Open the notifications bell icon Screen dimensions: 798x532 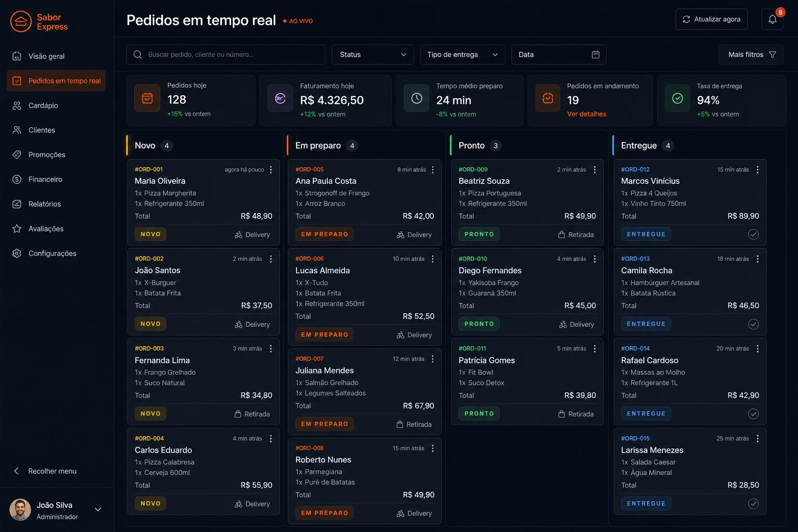point(772,19)
